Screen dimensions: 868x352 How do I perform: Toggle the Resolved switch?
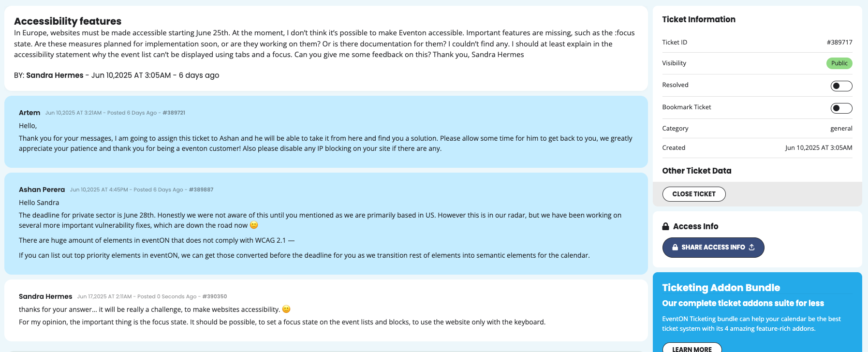[x=841, y=86]
